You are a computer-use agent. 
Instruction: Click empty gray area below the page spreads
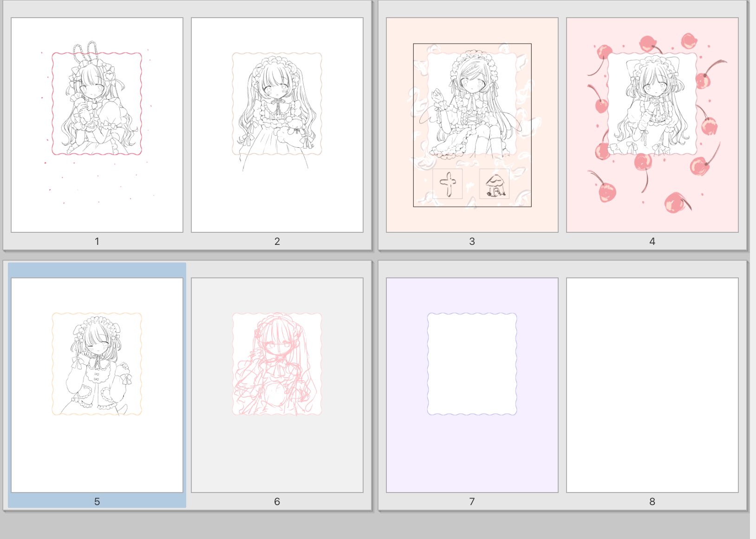(371, 526)
